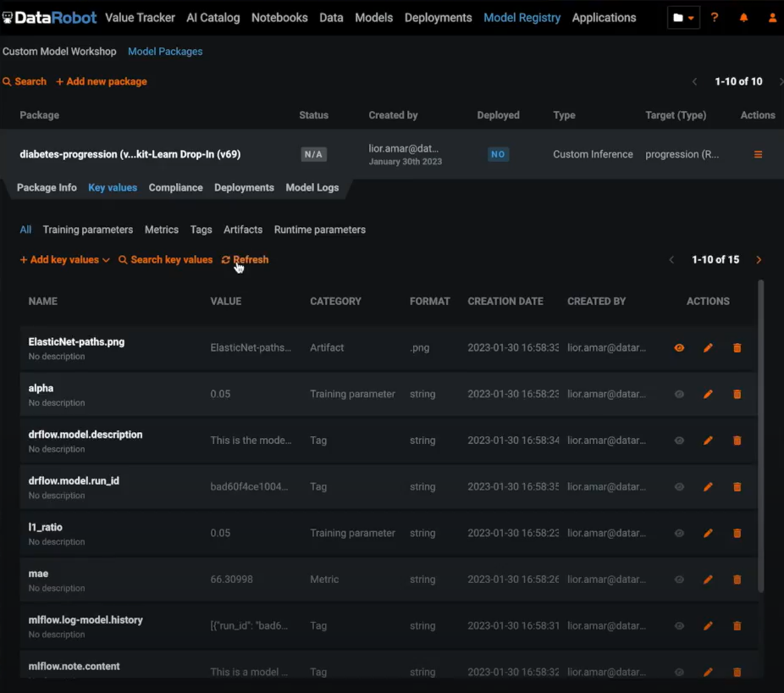This screenshot has height=693, width=784.
Task: Edit the mlflow.log-model.history key value
Action: [x=708, y=626]
